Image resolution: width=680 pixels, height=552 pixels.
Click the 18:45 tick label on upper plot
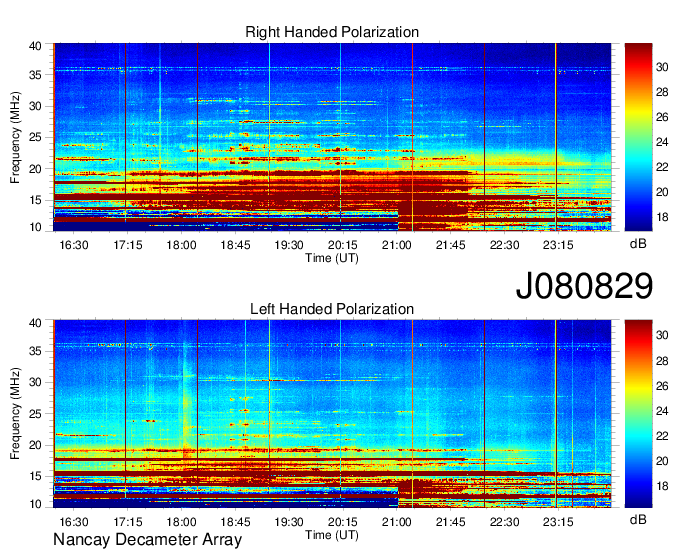point(235,245)
